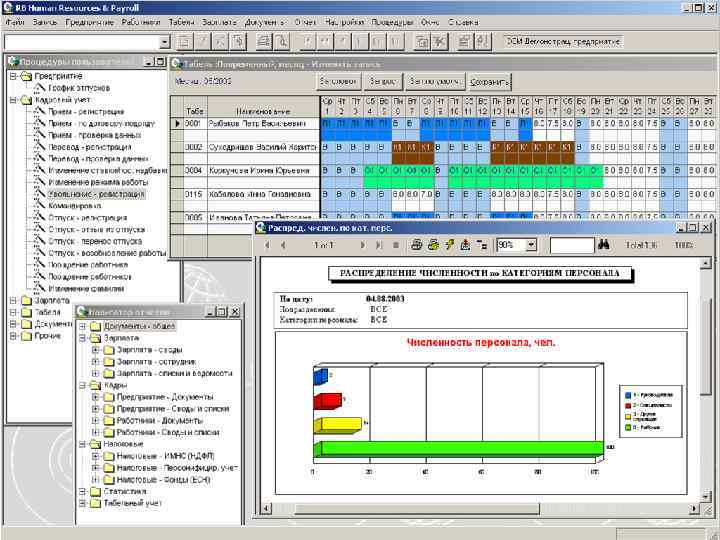Print the report using printer icon
The height and width of the screenshot is (540, 720).
tap(417, 245)
